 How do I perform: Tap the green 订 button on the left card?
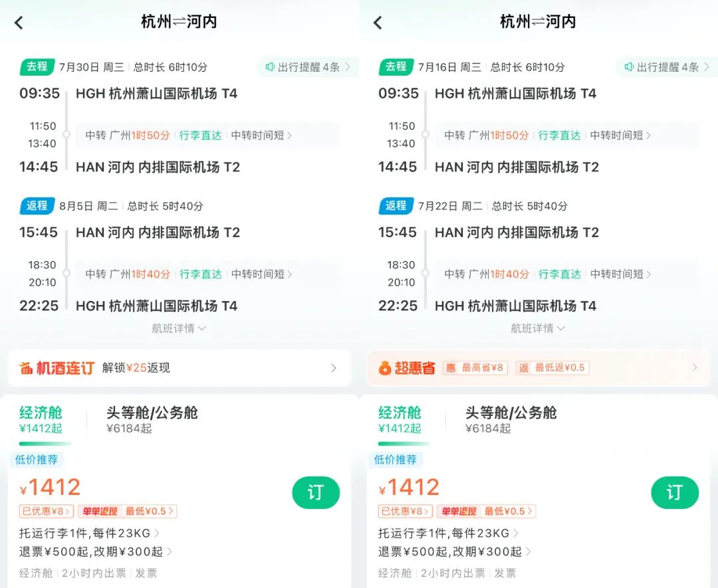coord(316,494)
